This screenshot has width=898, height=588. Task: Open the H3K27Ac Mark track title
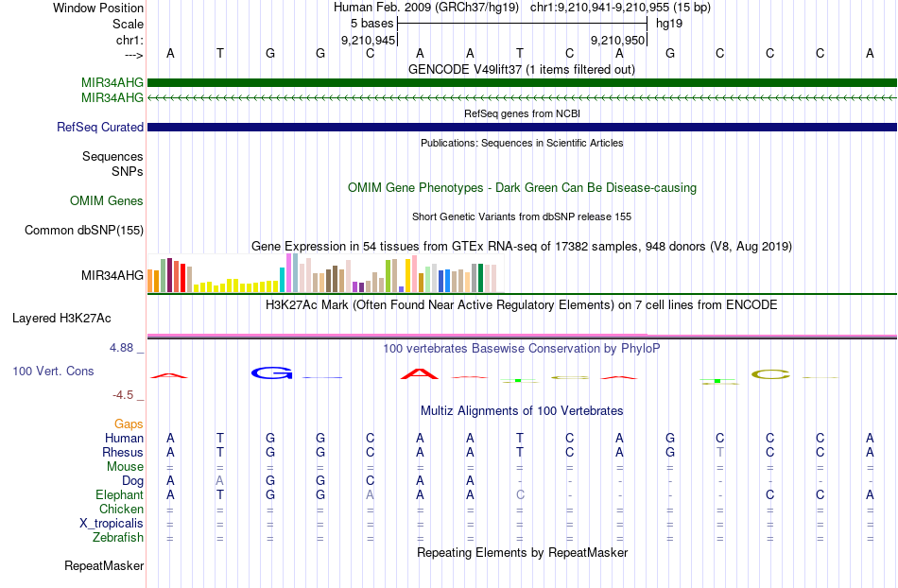pos(522,304)
